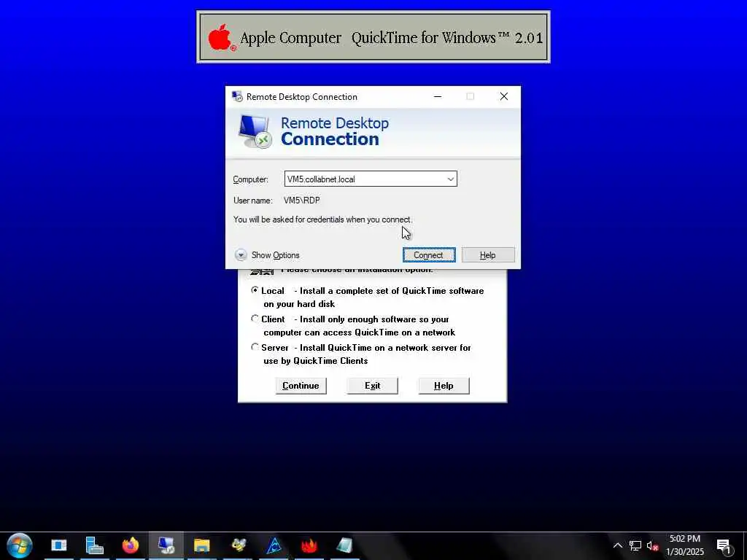747x560 pixels.
Task: Open the Windows Start orb
Action: tap(20, 545)
